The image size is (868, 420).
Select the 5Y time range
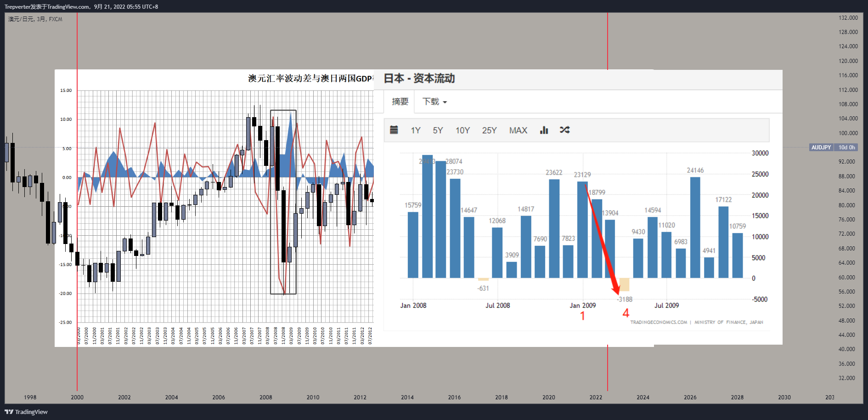(x=438, y=131)
